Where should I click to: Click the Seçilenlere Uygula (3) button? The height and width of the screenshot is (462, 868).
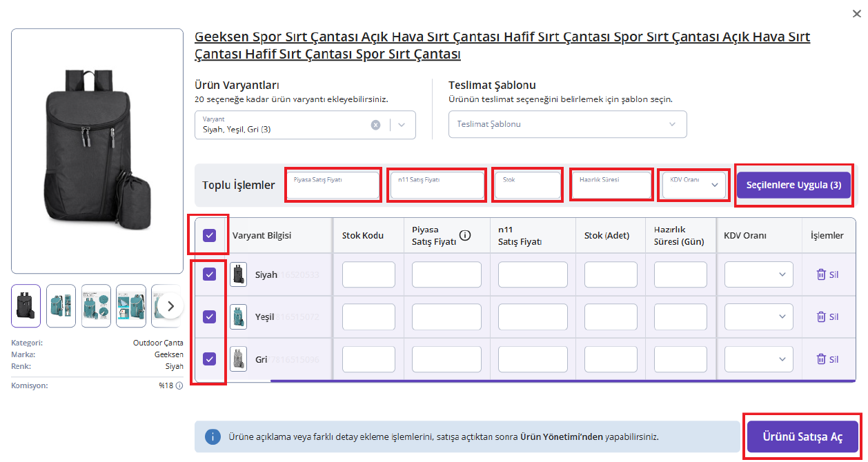(793, 185)
